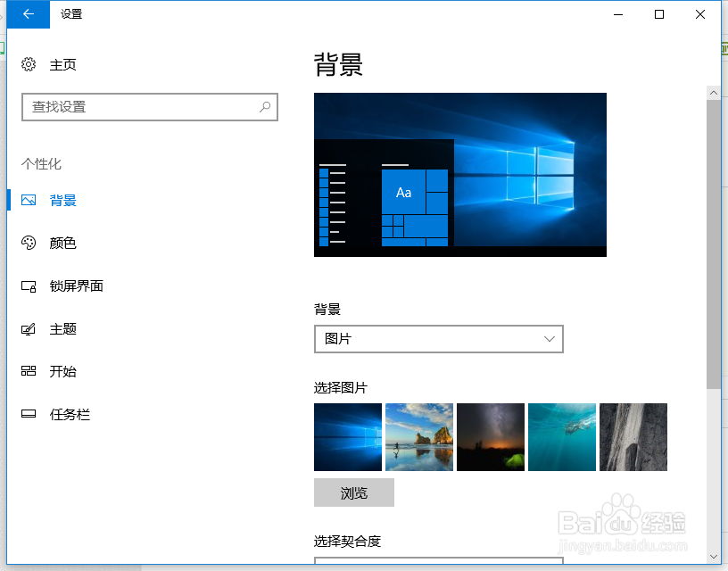The width and height of the screenshot is (728, 571).
Task: Select the Windows logo wallpaper thumbnail
Action: 348,437
